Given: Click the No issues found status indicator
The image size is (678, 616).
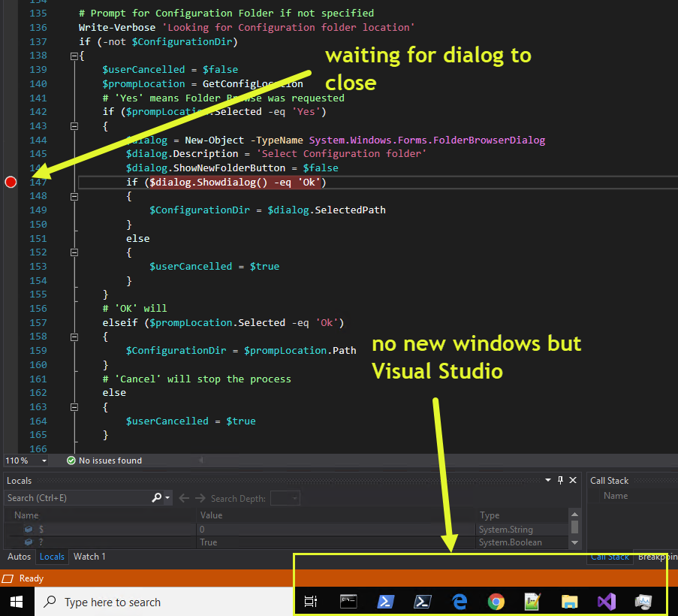Looking at the screenshot, I should click(x=104, y=460).
